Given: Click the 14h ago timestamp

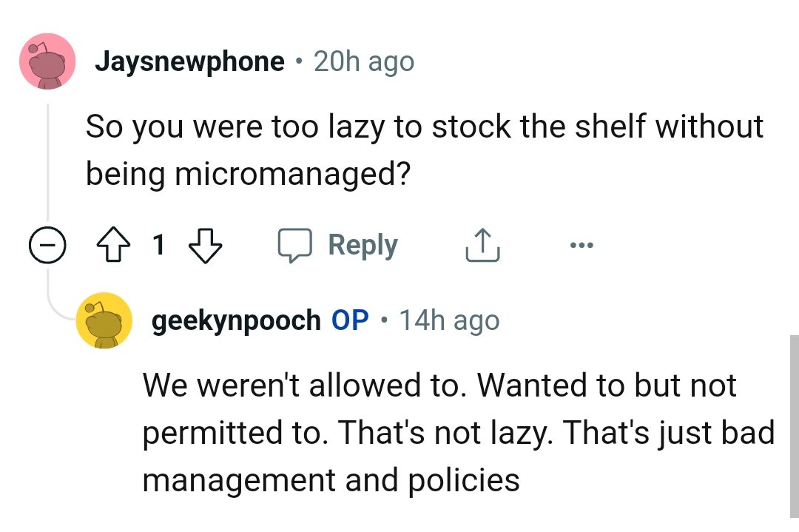Looking at the screenshot, I should (448, 319).
